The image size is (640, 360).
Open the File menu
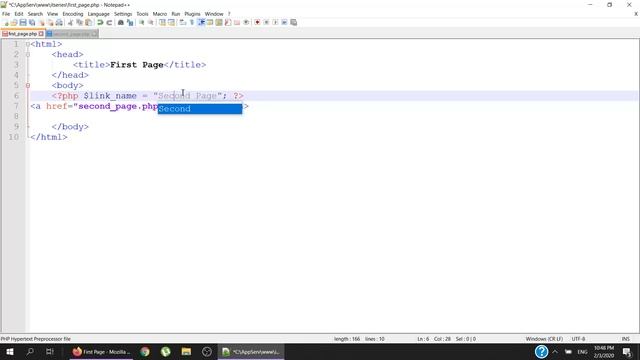click(x=6, y=14)
